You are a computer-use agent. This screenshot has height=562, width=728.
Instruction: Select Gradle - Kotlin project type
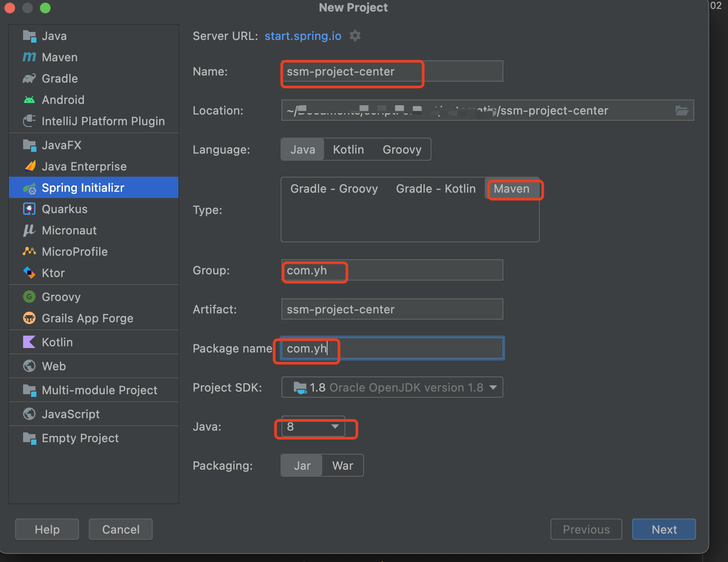[x=435, y=189]
